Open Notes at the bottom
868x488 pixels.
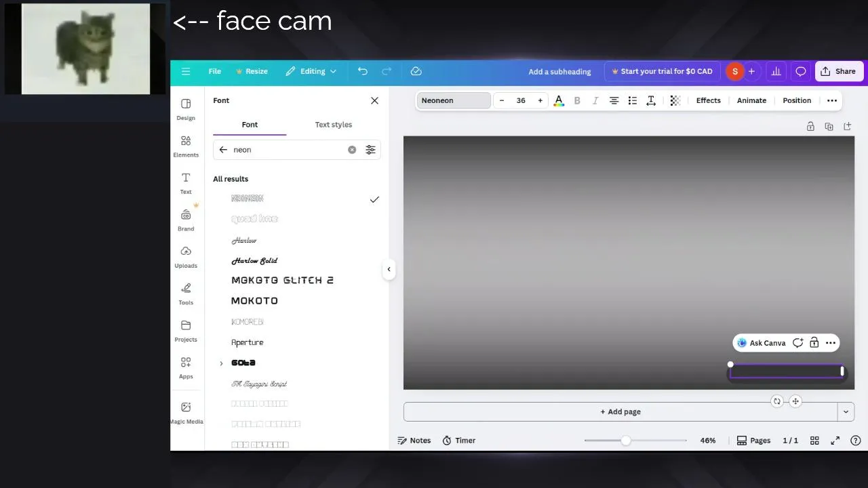coord(414,441)
